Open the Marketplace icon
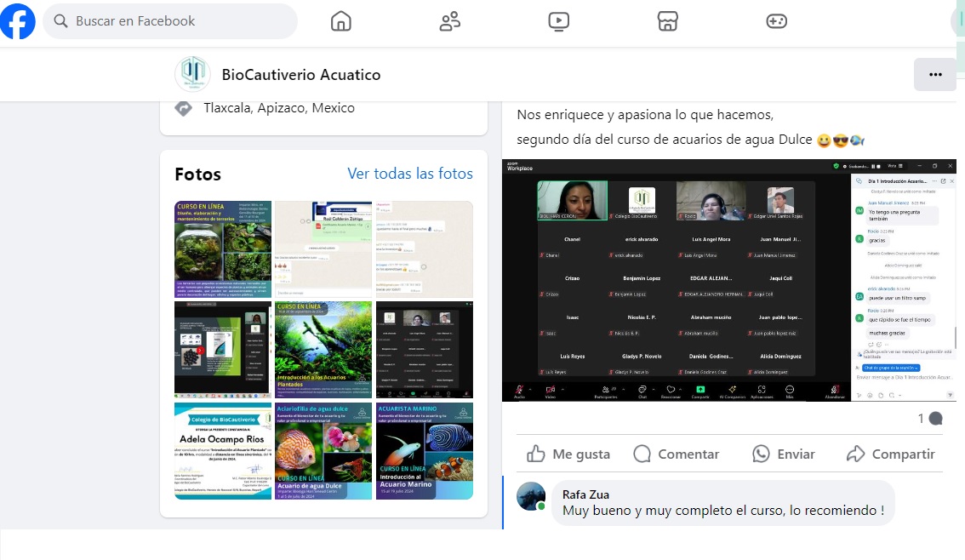 668,21
